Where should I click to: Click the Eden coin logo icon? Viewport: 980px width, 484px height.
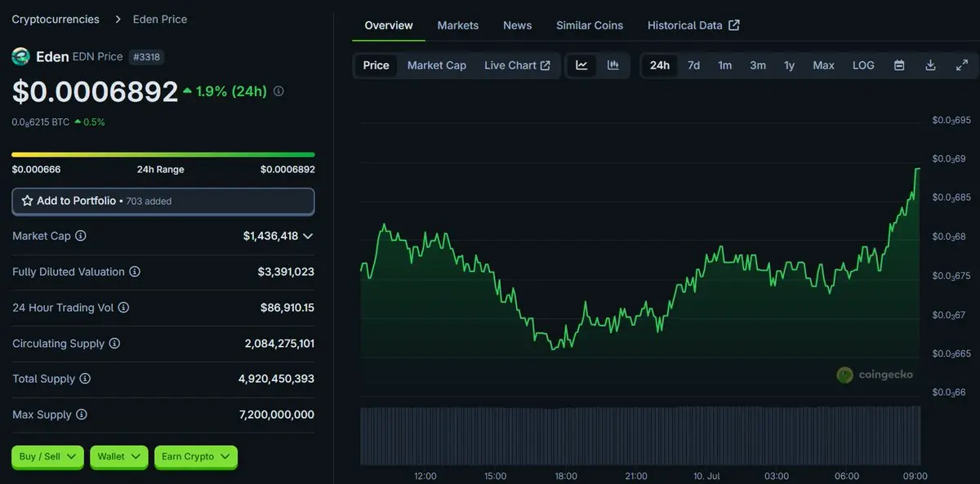tap(20, 56)
